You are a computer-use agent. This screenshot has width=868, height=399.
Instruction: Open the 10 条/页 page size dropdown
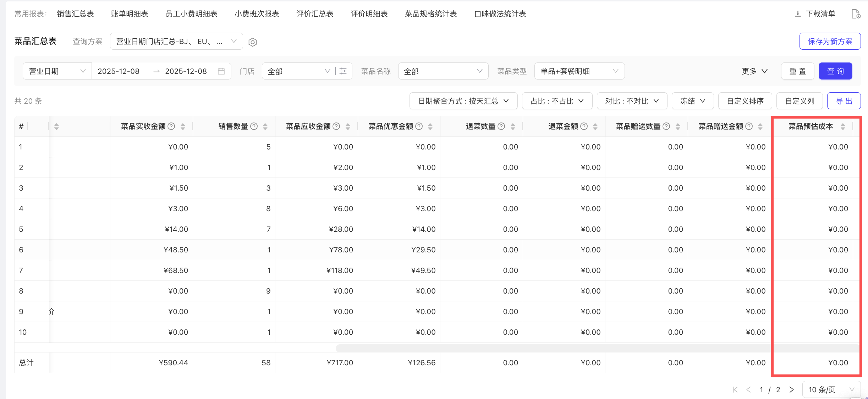(x=831, y=390)
